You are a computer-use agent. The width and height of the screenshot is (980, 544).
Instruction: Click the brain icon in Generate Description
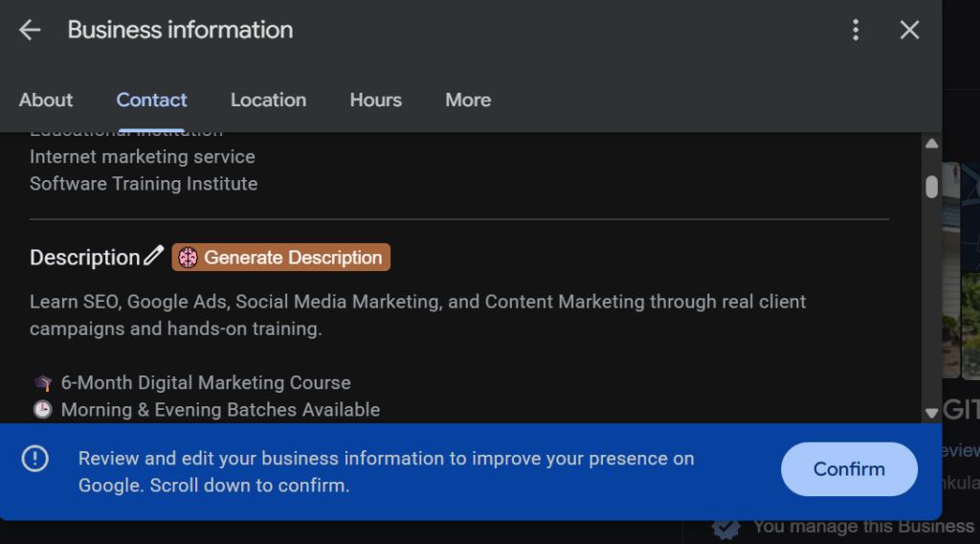(189, 258)
